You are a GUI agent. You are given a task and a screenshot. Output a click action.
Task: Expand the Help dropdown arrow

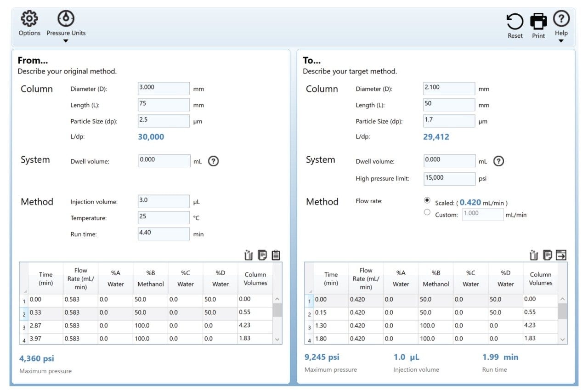point(561,41)
